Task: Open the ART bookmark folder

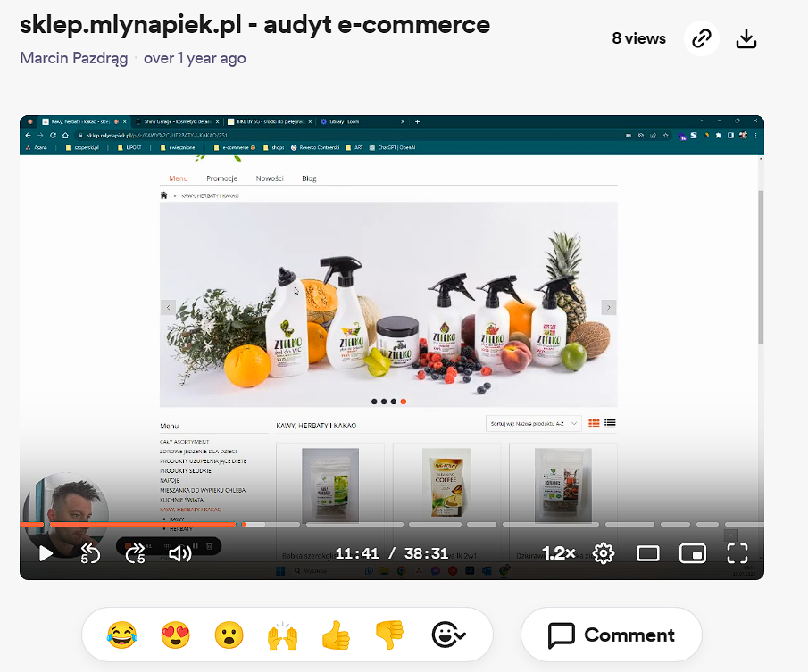Action: [x=354, y=148]
